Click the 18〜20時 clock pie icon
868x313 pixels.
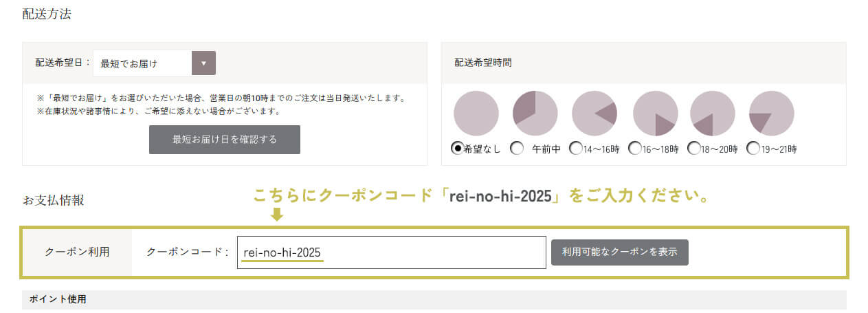click(712, 114)
